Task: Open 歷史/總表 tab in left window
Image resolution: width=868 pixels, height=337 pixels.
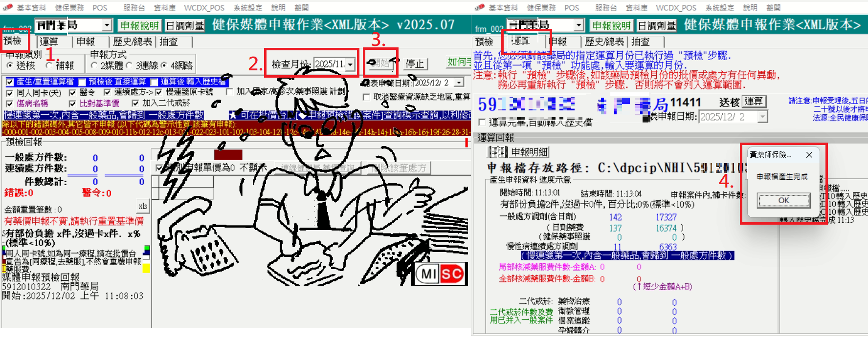Action: (133, 42)
